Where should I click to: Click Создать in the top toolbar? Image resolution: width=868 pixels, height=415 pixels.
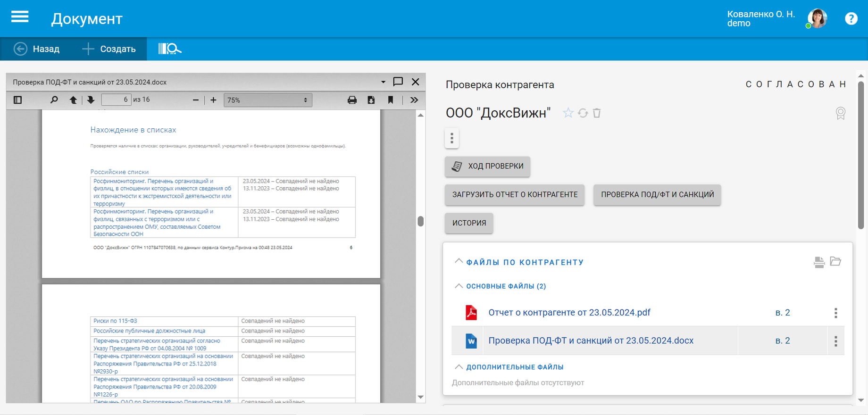(x=109, y=49)
